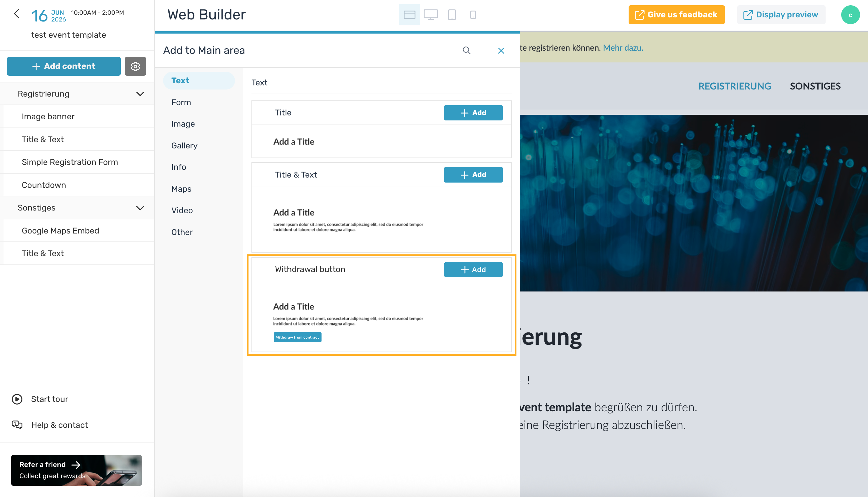
Task: Collapse the Sonstiges section chevron
Action: point(140,208)
